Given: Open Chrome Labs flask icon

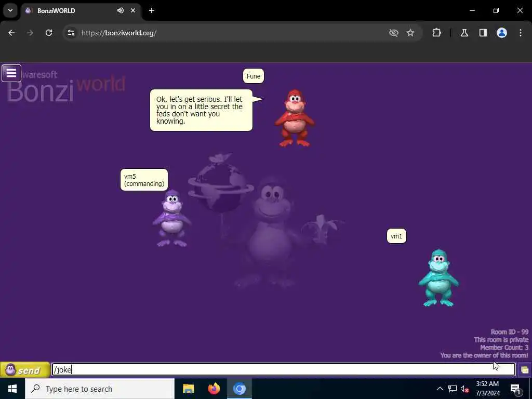Looking at the screenshot, I should 464,33.
